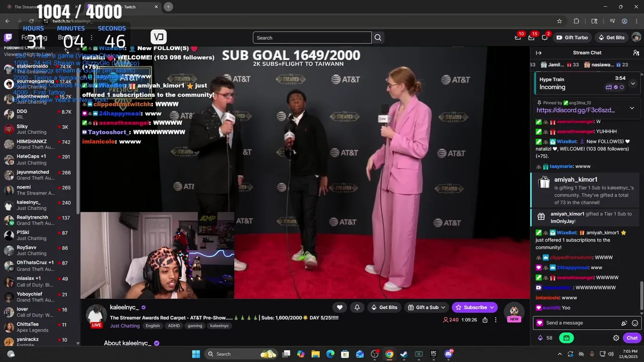Viewport: 644px width, 362px height.
Task: Open chat settings gear icon
Action: [x=616, y=338]
